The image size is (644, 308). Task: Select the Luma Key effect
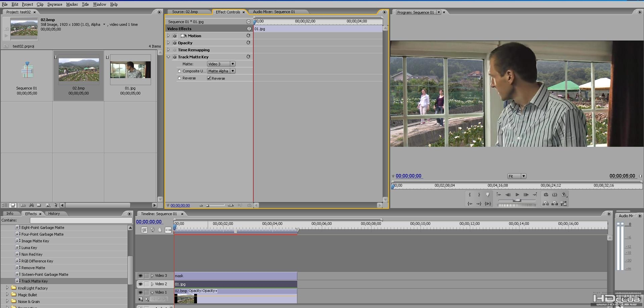point(29,248)
